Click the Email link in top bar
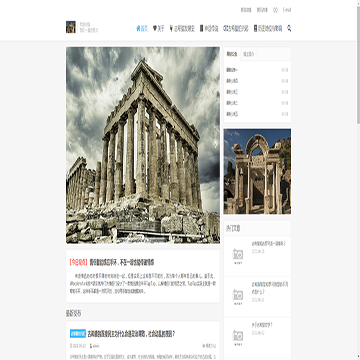The height and width of the screenshot is (360, 360). click(287, 10)
